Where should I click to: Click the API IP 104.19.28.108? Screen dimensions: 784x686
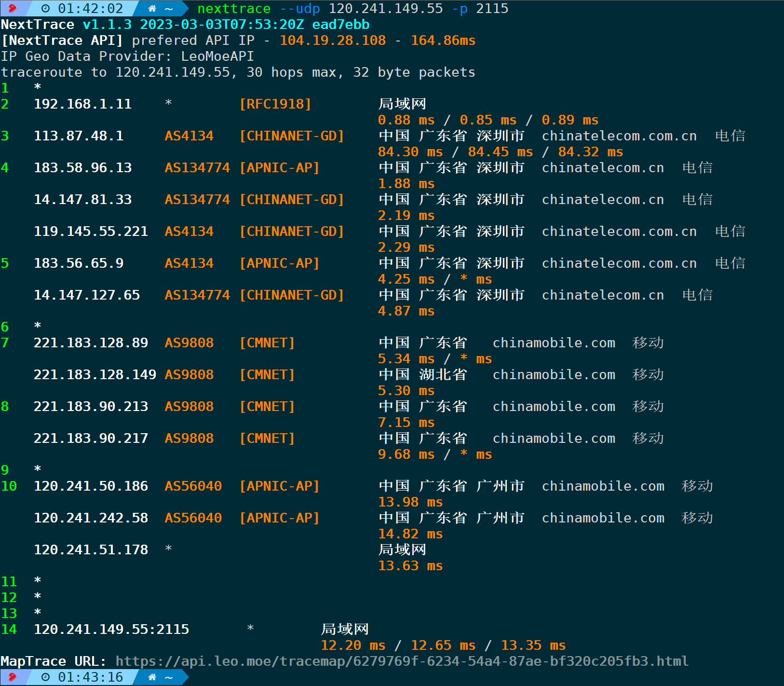pos(333,41)
